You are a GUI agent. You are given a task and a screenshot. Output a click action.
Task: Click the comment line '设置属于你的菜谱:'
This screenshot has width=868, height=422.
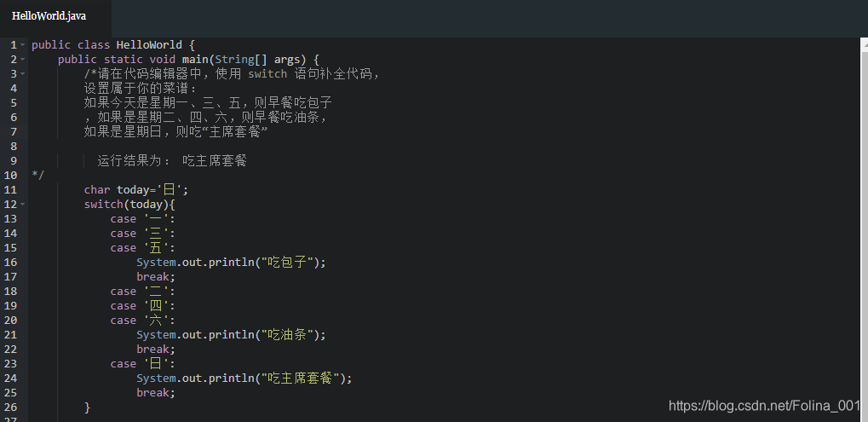[x=140, y=89]
